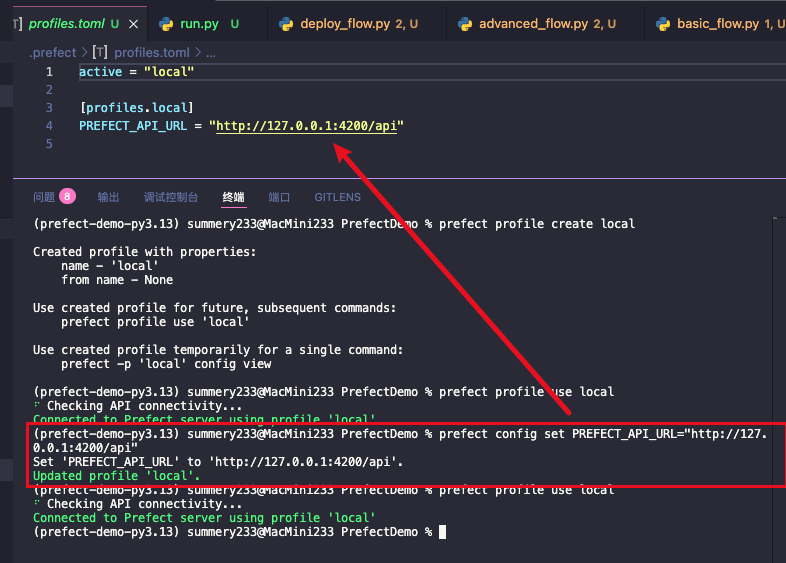Viewport: 786px width, 563px height.
Task: Open profiles.toml breadcrumb dropdown
Action: [x=151, y=52]
